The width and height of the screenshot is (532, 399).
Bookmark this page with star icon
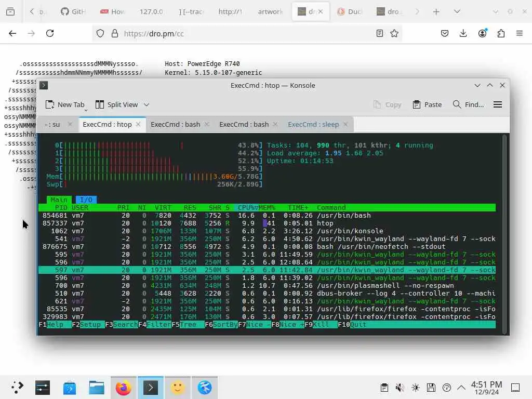[x=394, y=33]
